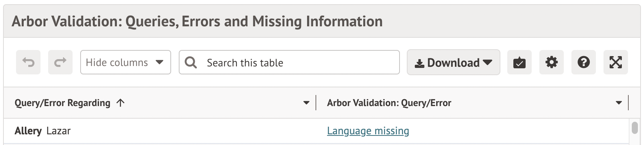Open help via the question mark icon
The image size is (644, 145).
[x=584, y=62]
